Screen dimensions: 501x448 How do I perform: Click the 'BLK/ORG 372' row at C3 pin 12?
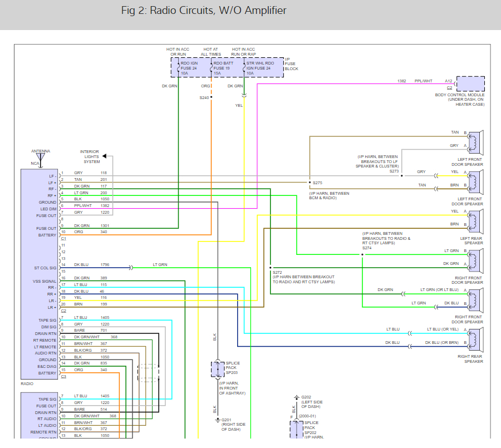point(91,351)
